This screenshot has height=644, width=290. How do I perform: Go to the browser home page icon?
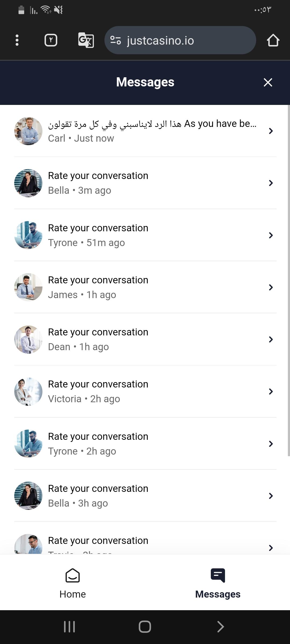coord(273,40)
